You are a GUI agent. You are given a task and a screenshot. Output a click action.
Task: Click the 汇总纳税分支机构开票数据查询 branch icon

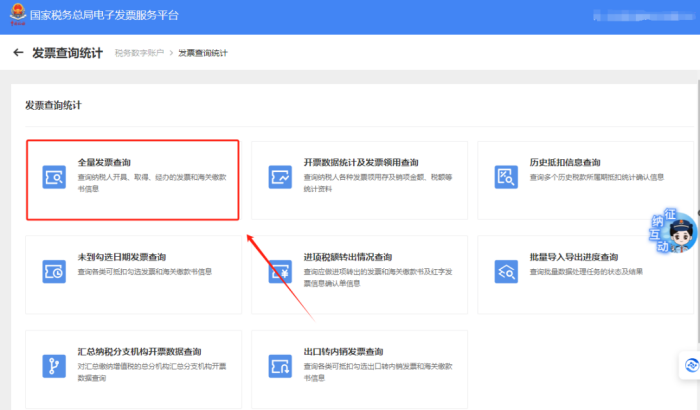(x=53, y=365)
